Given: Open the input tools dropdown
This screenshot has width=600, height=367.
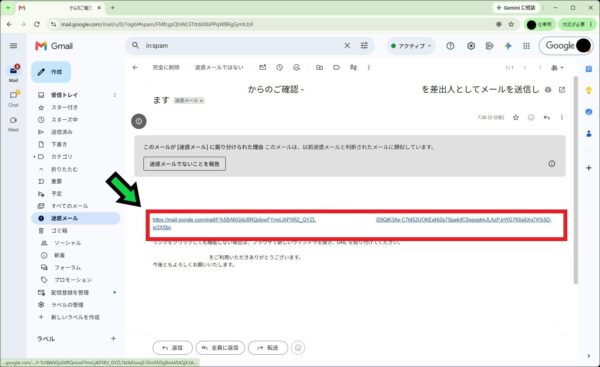Looking at the screenshot, I should coord(557,68).
